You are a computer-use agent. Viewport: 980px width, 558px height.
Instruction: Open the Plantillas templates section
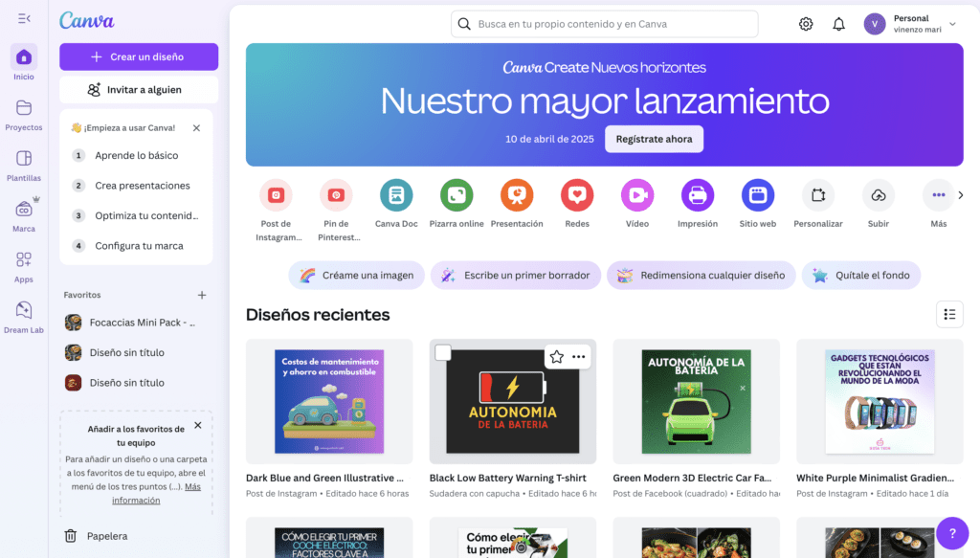(24, 166)
